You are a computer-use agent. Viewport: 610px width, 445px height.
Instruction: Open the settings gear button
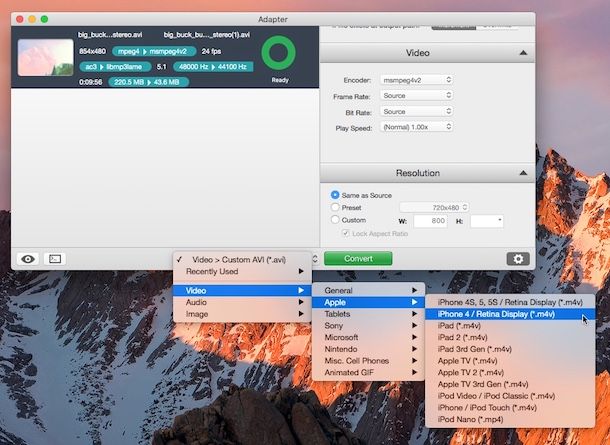tap(518, 258)
